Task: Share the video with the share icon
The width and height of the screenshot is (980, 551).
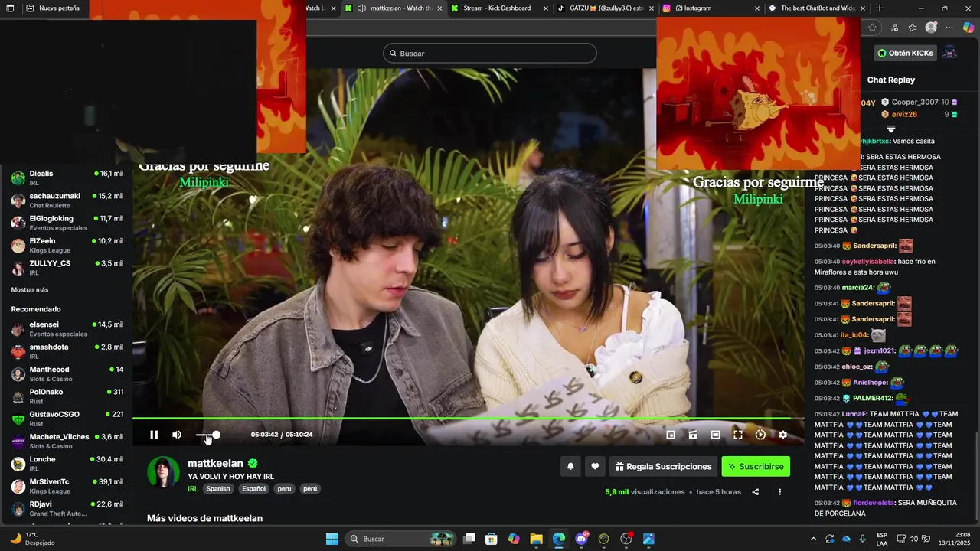Action: [756, 492]
